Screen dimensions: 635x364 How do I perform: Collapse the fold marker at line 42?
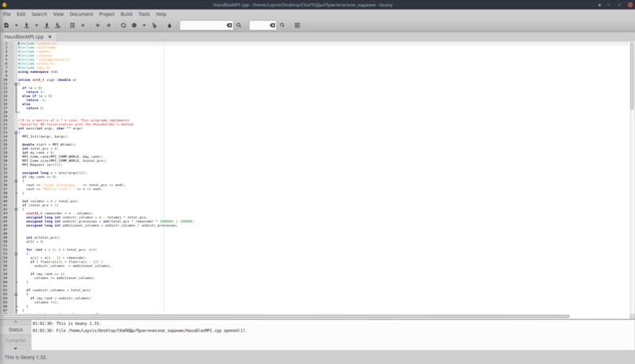click(16, 209)
